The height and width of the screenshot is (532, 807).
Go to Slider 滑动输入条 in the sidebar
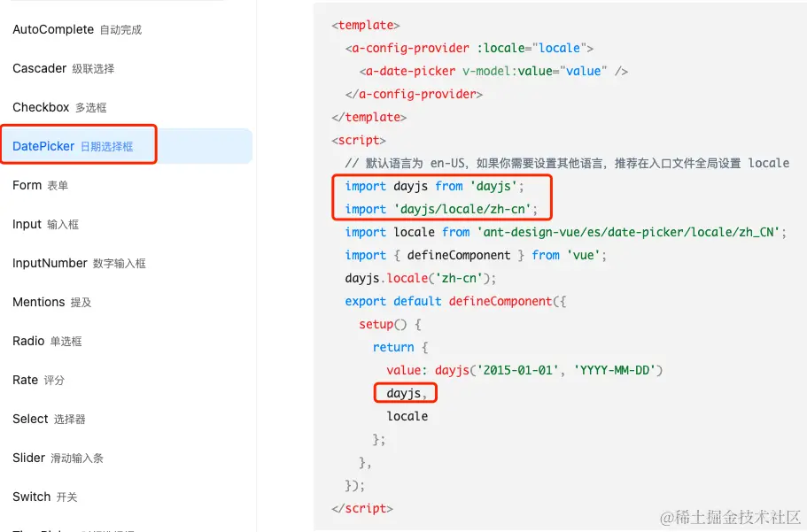tap(58, 458)
